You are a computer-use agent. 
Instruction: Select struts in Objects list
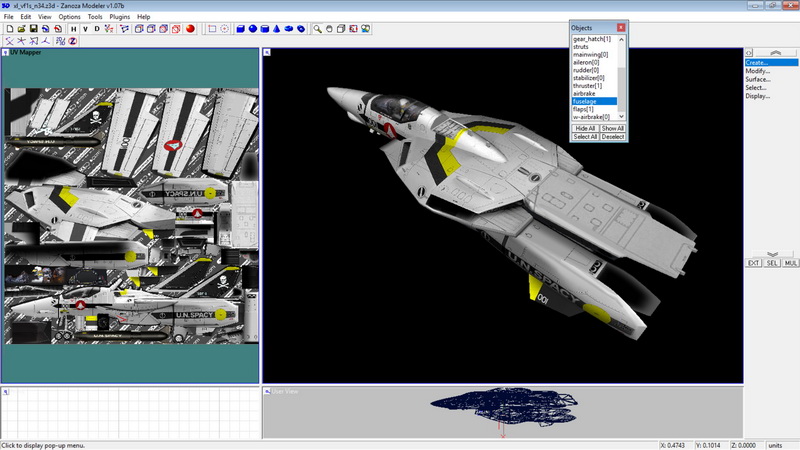594,46
